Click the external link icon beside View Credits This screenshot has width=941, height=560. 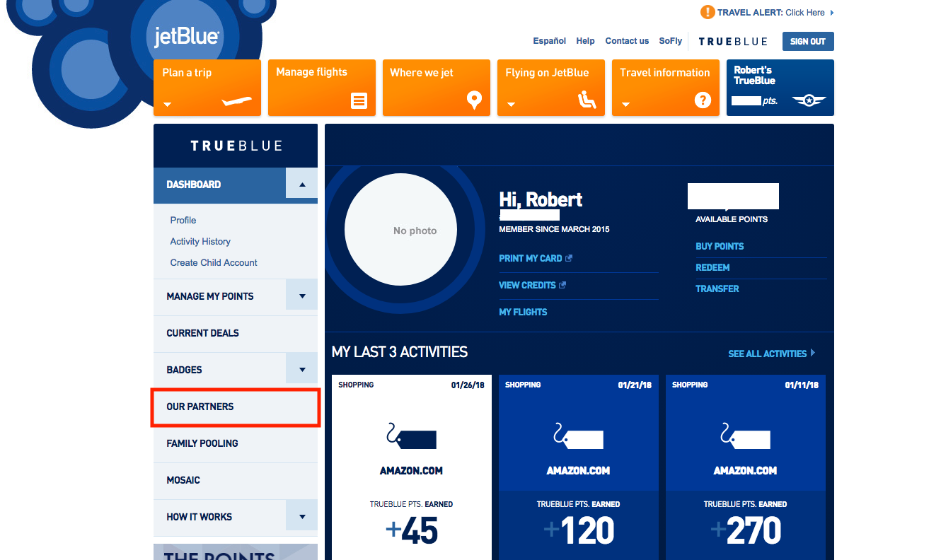click(562, 285)
